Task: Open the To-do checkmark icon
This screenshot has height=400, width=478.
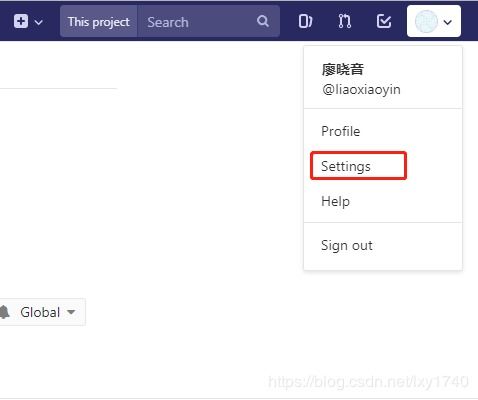Action: pyautogui.click(x=384, y=22)
